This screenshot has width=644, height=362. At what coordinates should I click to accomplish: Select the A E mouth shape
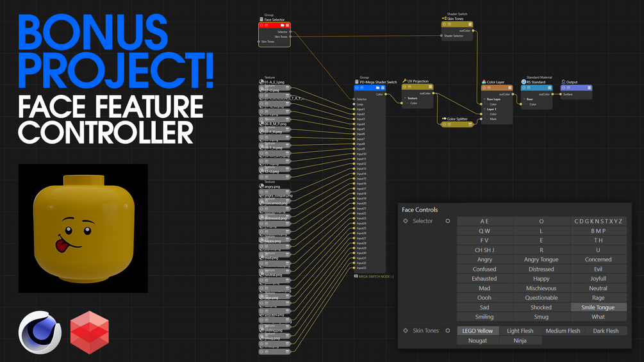click(x=484, y=221)
